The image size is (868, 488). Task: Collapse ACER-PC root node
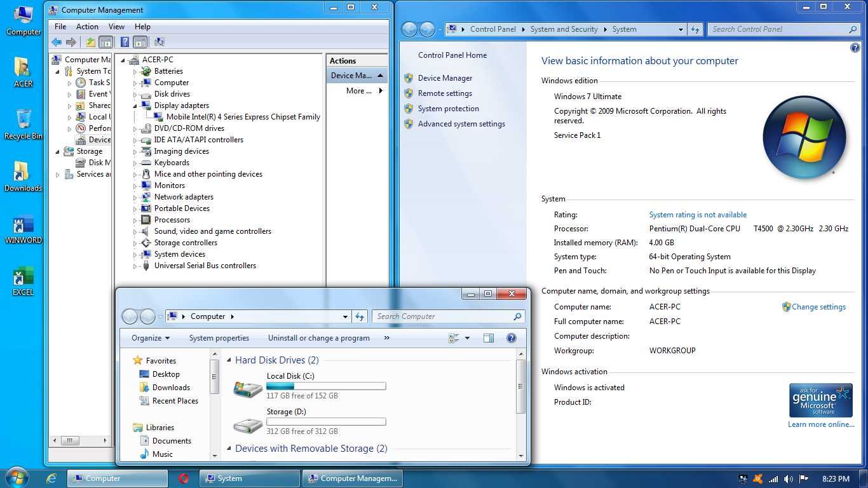pyautogui.click(x=123, y=60)
